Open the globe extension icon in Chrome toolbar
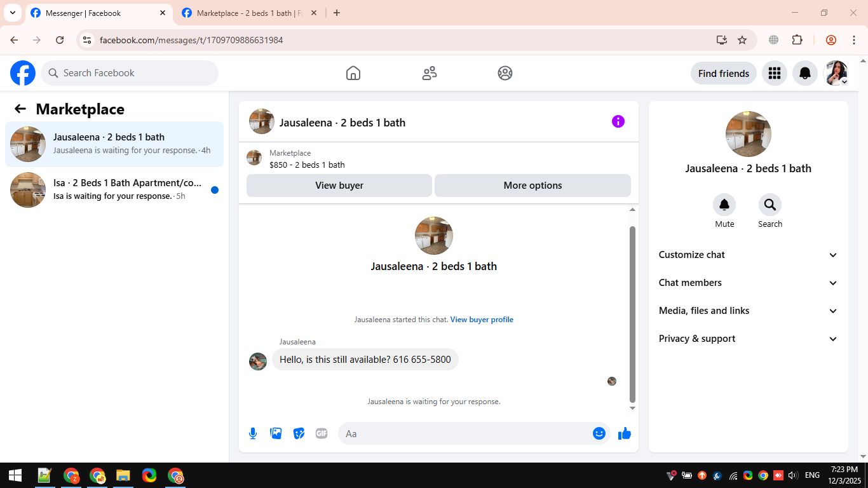868x488 pixels. pos(773,40)
